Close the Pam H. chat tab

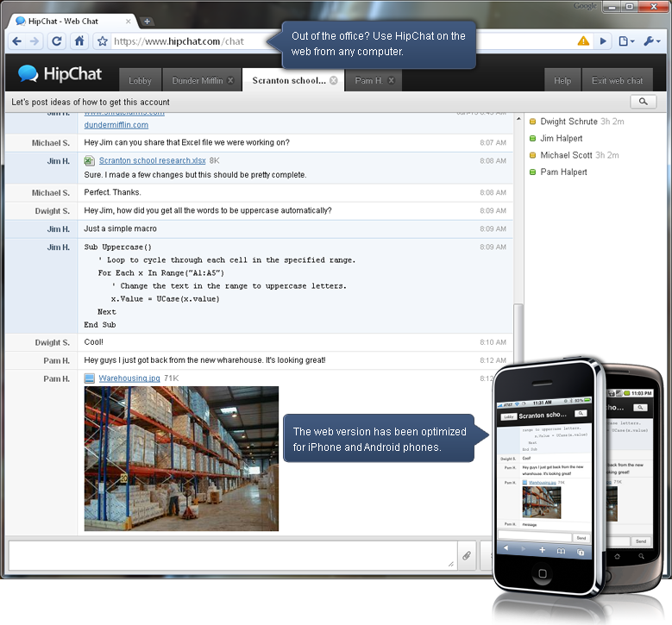pos(392,80)
